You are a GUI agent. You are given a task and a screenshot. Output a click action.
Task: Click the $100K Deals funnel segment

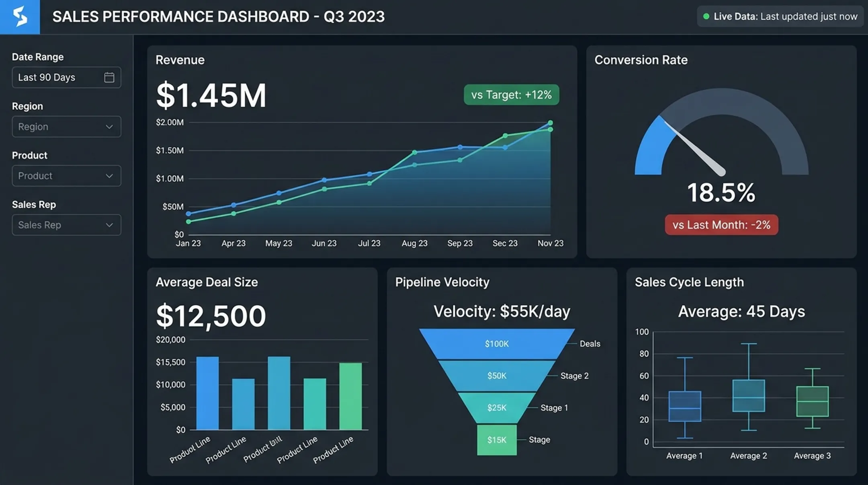pos(497,344)
